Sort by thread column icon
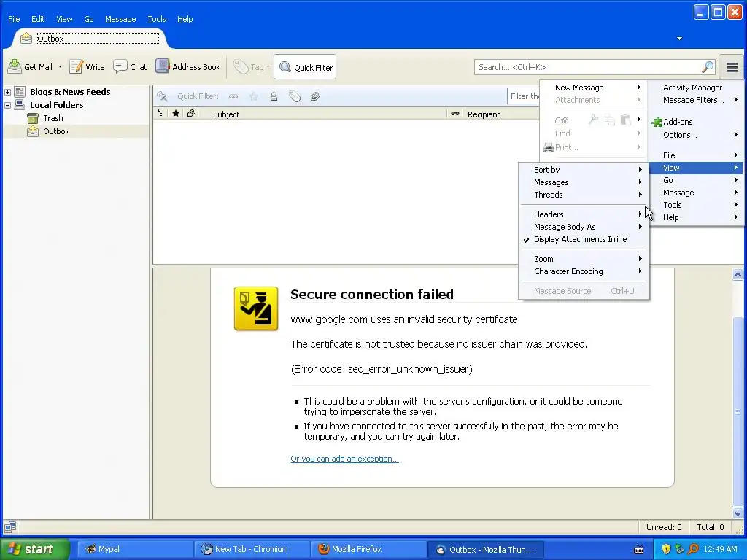This screenshot has width=747, height=560. pos(160,113)
